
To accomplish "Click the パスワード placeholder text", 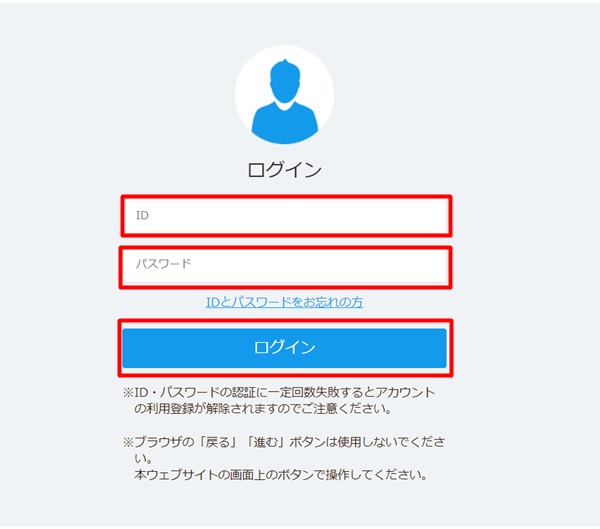I will (x=163, y=264).
